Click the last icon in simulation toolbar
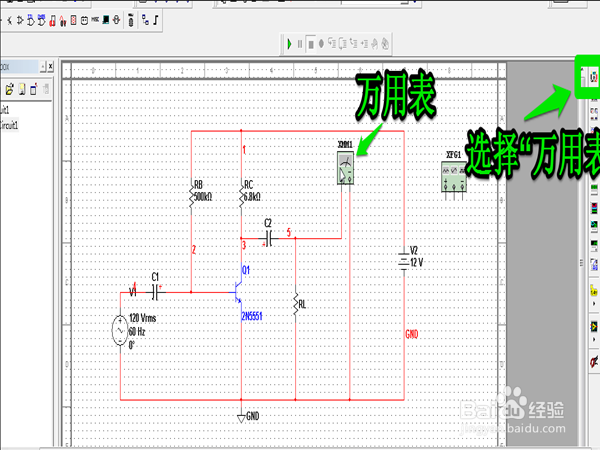The height and width of the screenshot is (450, 600). point(385,44)
